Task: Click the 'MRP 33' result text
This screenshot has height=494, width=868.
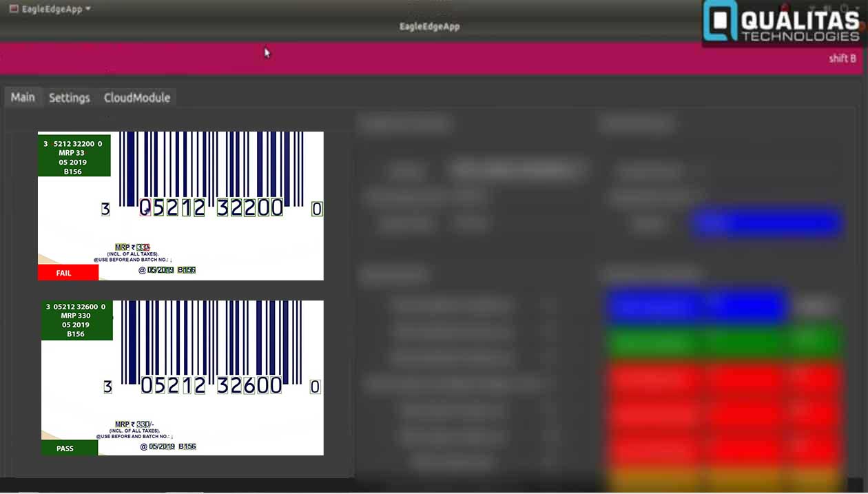Action: pyautogui.click(x=72, y=153)
